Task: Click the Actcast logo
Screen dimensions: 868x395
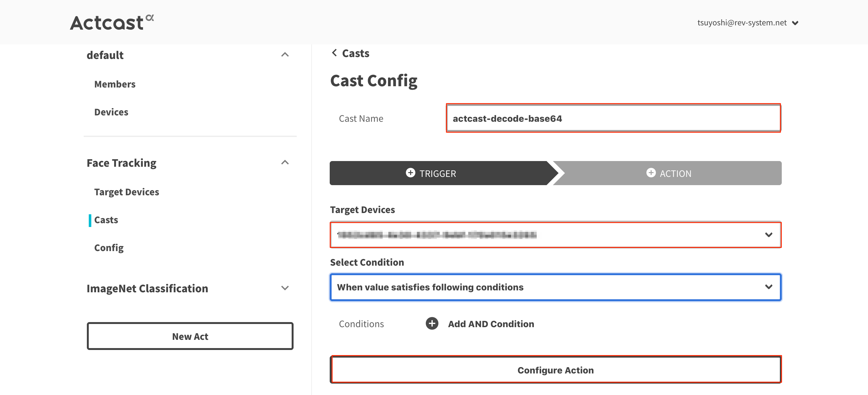Action: coord(112,23)
